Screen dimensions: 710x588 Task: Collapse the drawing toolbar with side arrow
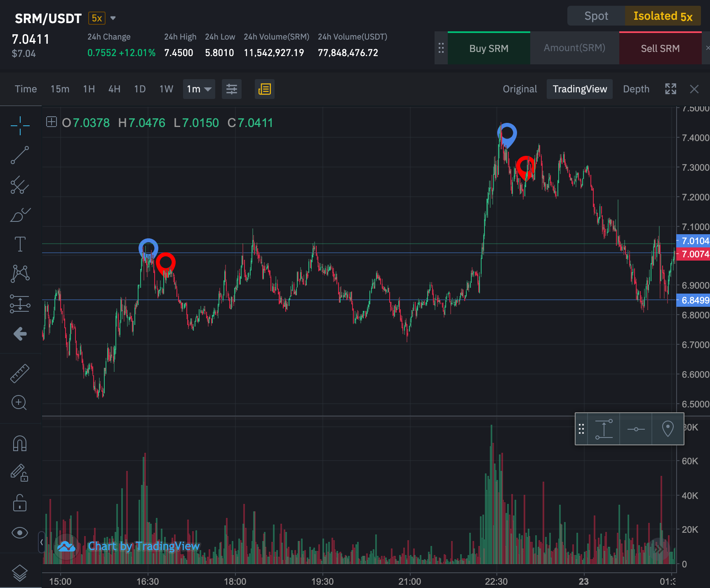click(42, 542)
